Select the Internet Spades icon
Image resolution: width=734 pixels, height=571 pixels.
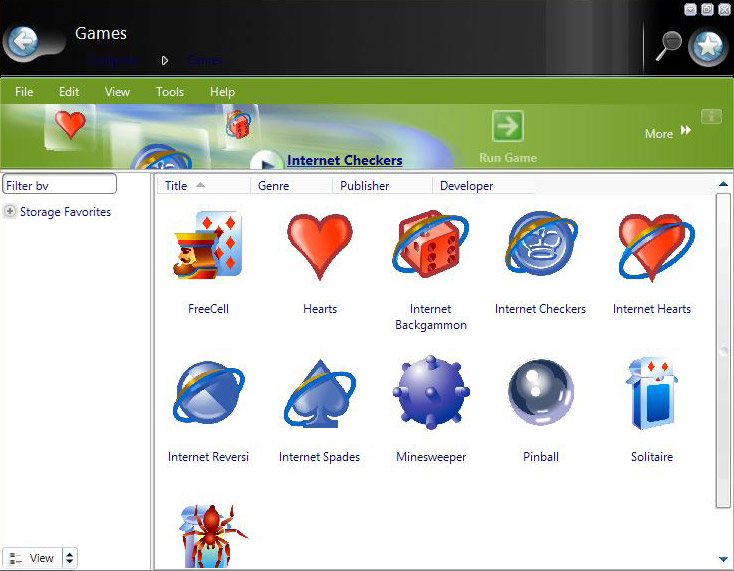point(320,393)
